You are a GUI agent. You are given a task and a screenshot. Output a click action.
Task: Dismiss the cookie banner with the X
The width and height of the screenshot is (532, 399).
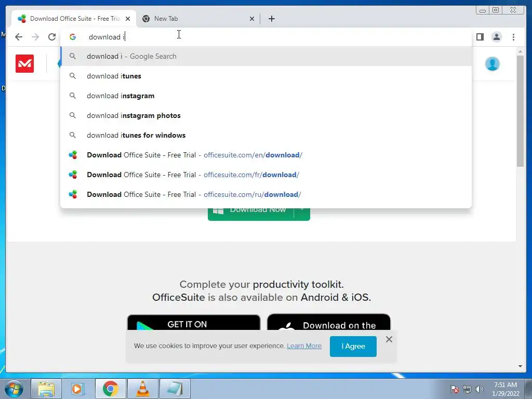(x=389, y=339)
